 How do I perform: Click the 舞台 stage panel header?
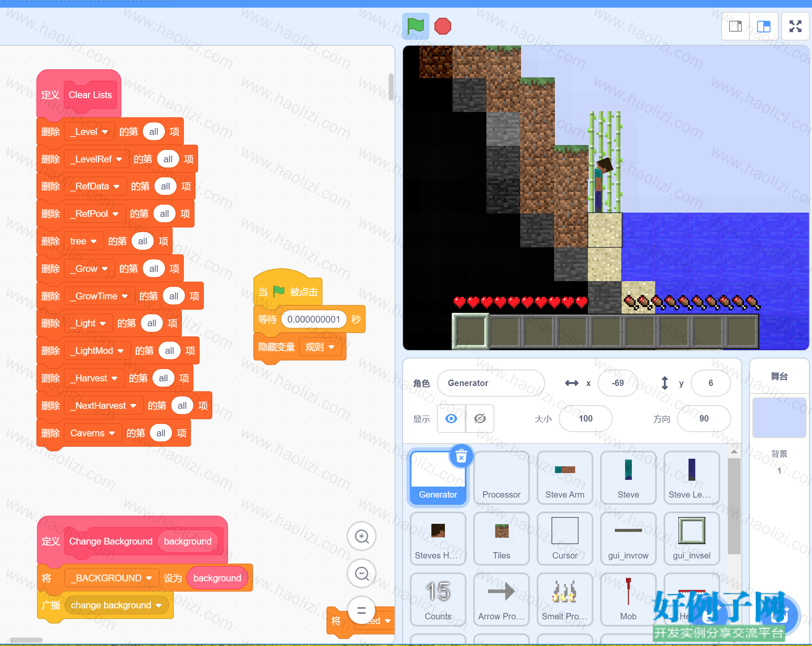point(779,376)
